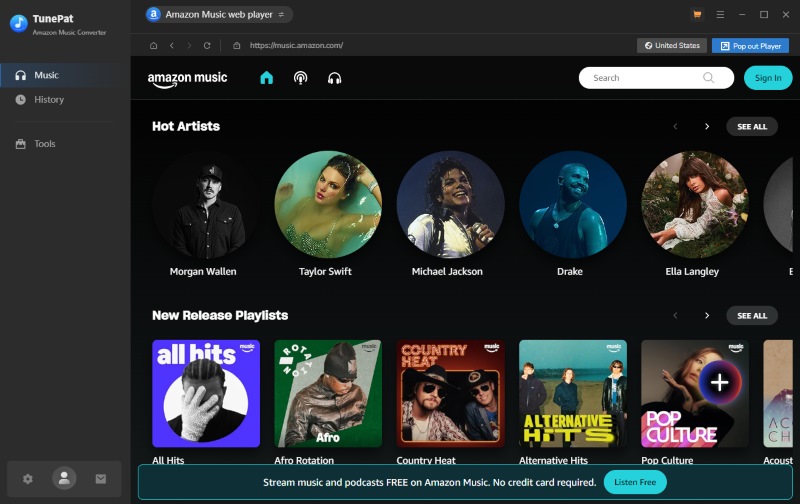Viewport: 800px width, 504px height.
Task: Switch source via Amazon Music web player selector
Action: [219, 14]
